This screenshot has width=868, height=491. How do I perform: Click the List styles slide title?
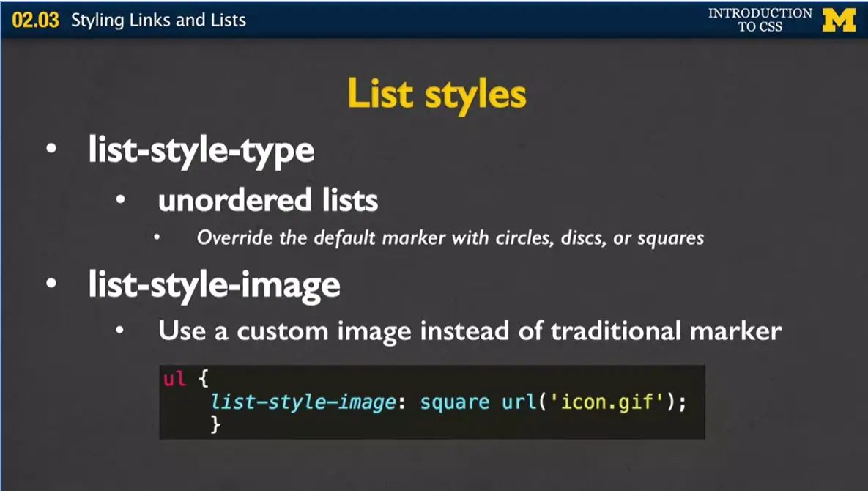(437, 93)
